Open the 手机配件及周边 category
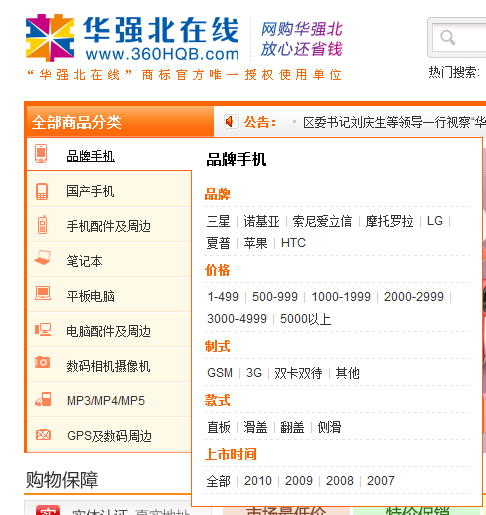This screenshot has height=515, width=486. coord(109,226)
